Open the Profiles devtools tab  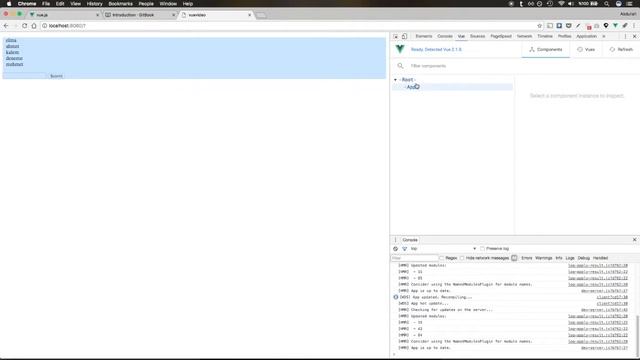pyautogui.click(x=564, y=36)
